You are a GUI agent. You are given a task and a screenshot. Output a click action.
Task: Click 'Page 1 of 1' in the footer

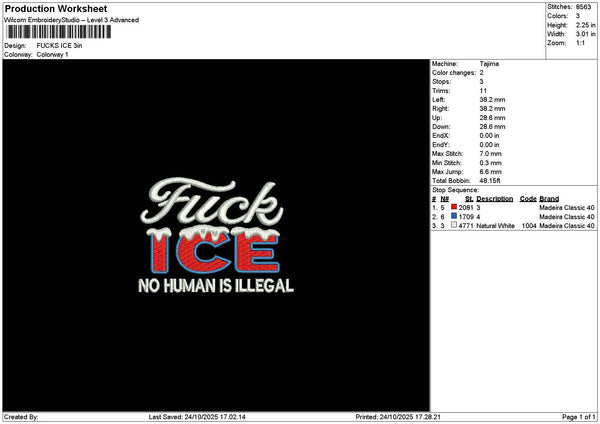[x=579, y=417]
